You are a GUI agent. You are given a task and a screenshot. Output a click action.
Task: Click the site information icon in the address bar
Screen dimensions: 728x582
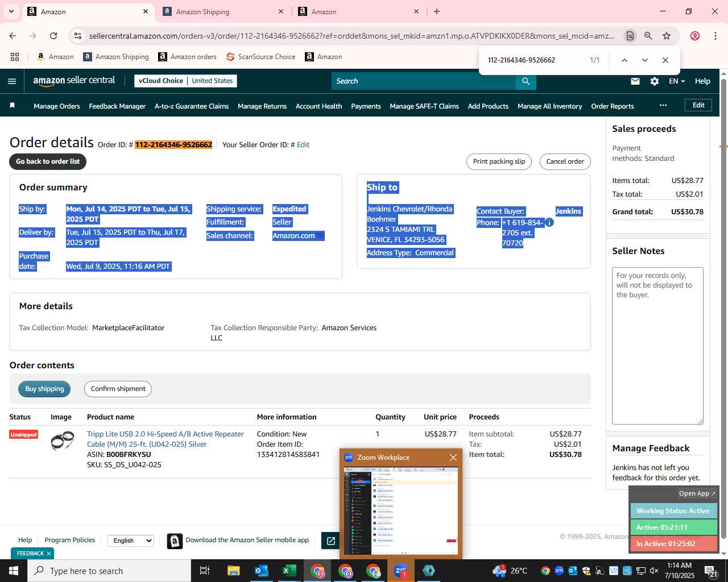(78, 36)
